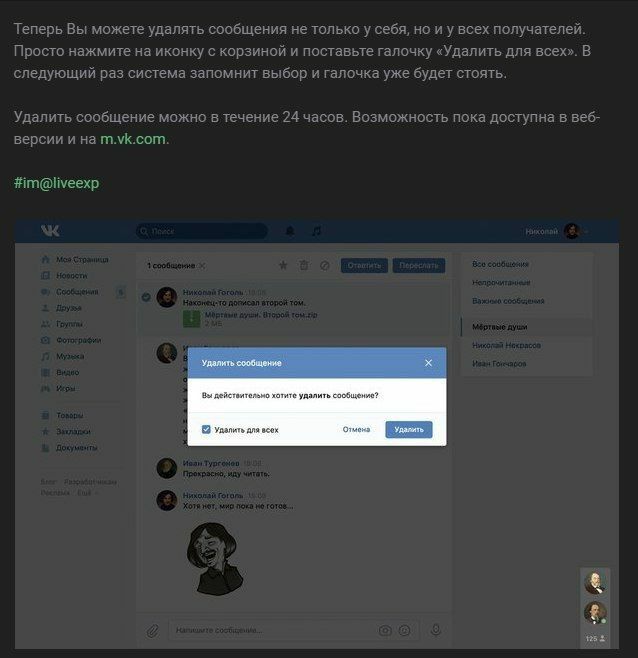Toggle the 'Удалить для всех' checkbox
This screenshot has height=658, width=638.
[206, 429]
